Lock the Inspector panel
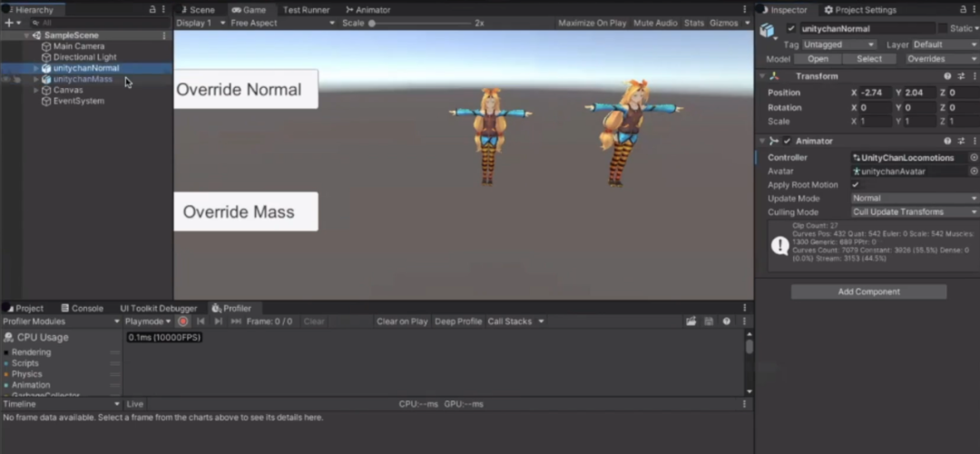This screenshot has height=454, width=980. coord(963,10)
